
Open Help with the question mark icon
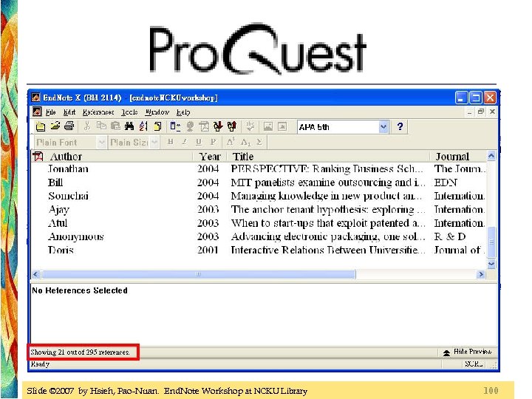tap(400, 126)
